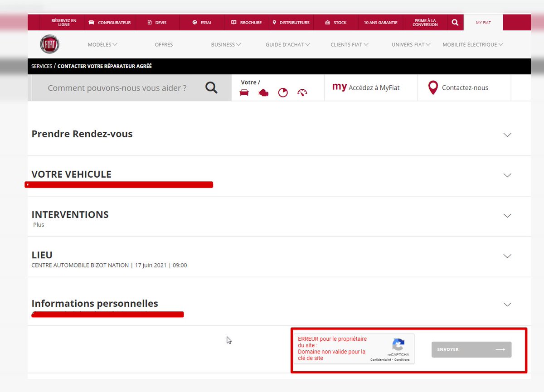Open the Distributeurs link
Viewport: 544px width, 392px height.
tap(295, 23)
